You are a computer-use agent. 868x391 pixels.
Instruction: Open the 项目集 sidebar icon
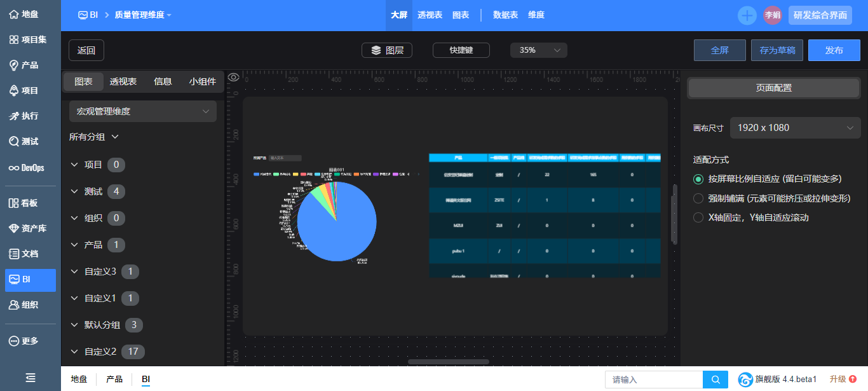[x=13, y=39]
